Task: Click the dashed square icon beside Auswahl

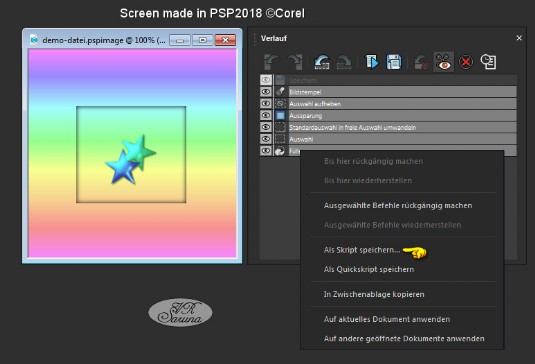Action: click(280, 139)
